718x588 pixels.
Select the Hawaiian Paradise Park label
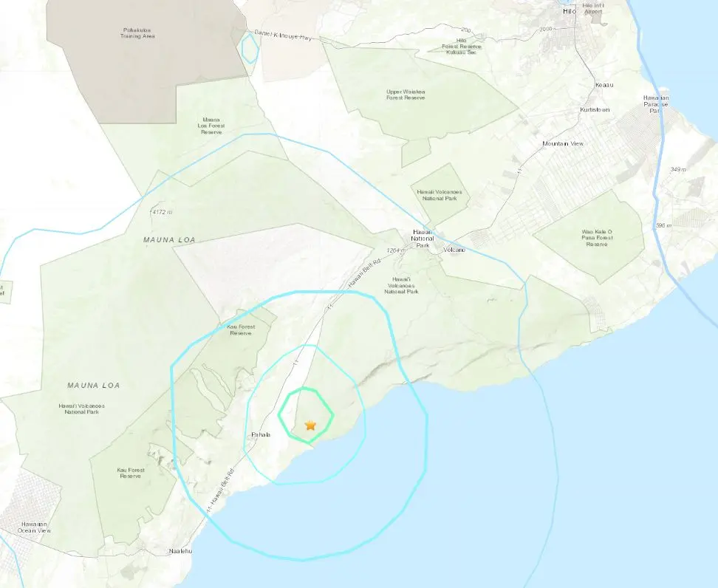click(x=656, y=104)
